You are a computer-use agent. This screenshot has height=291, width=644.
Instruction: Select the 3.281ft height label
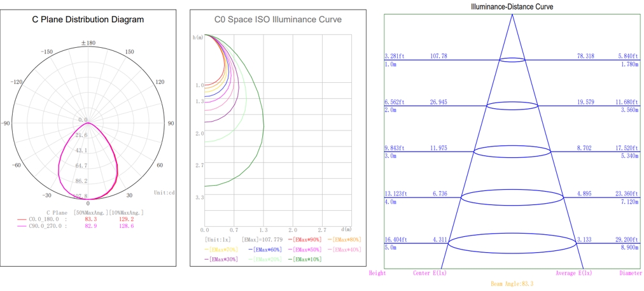[395, 56]
